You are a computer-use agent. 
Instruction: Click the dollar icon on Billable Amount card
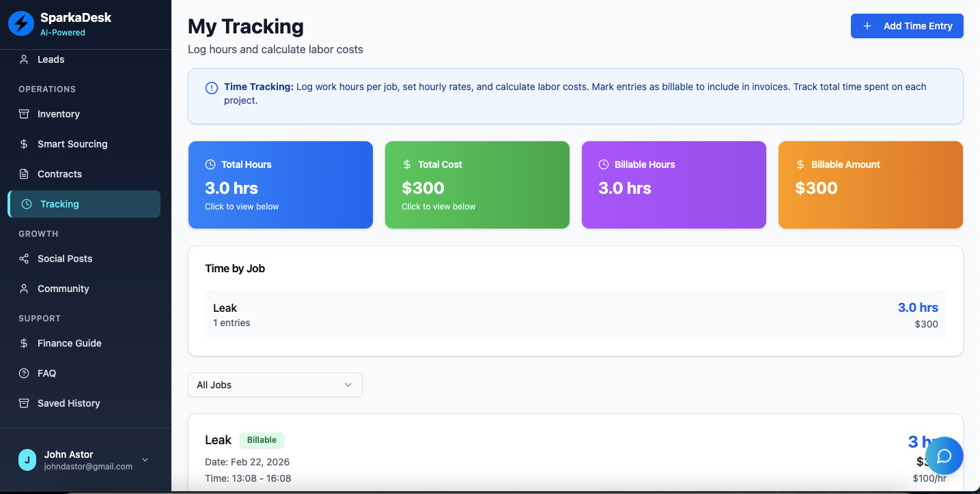800,164
